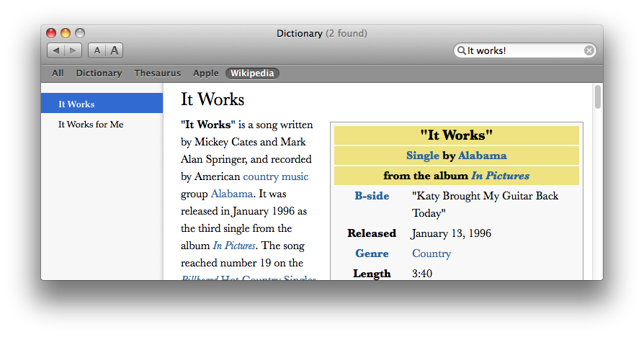
Task: Open the 'B-side' infobox link
Action: [x=372, y=196]
